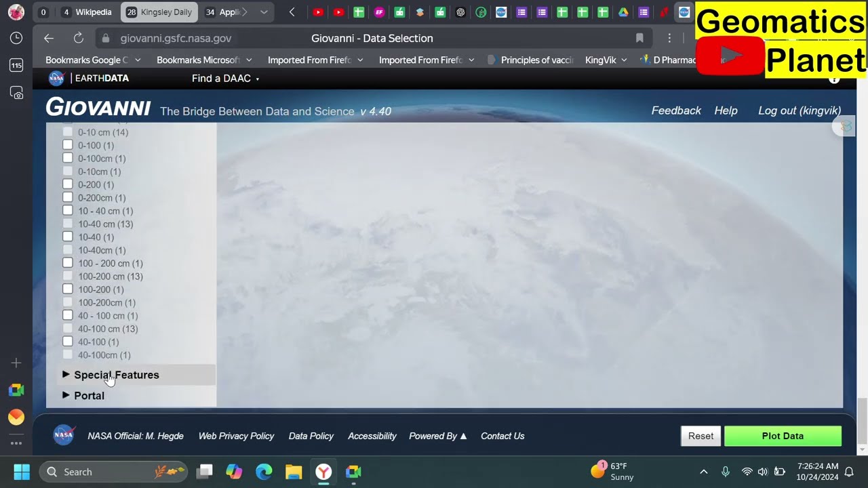The image size is (868, 488).
Task: Switch to Kingsley Daily tab group
Action: pyautogui.click(x=160, y=12)
